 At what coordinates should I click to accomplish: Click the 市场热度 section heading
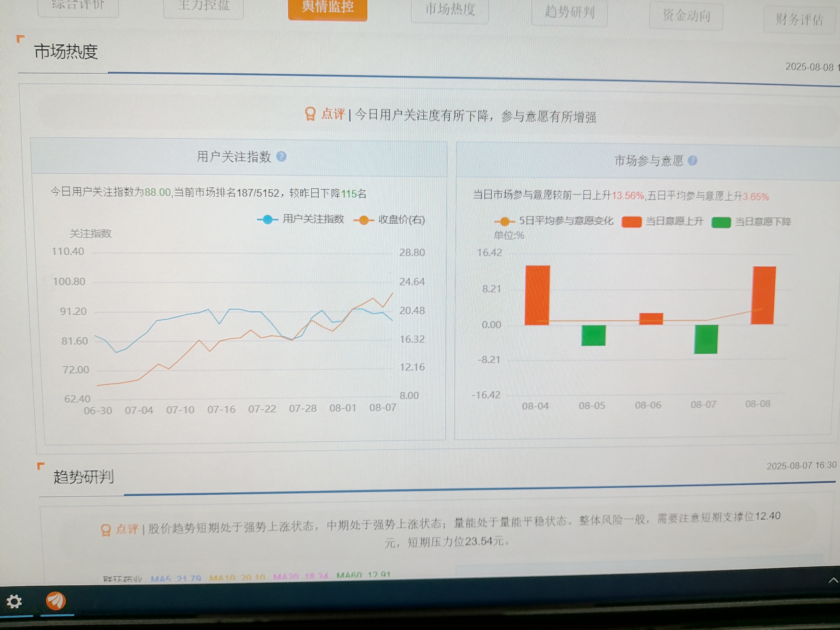click(x=66, y=52)
